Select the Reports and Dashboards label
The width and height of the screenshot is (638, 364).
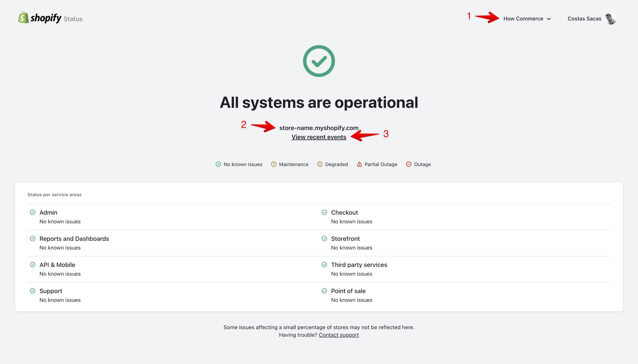(x=74, y=239)
